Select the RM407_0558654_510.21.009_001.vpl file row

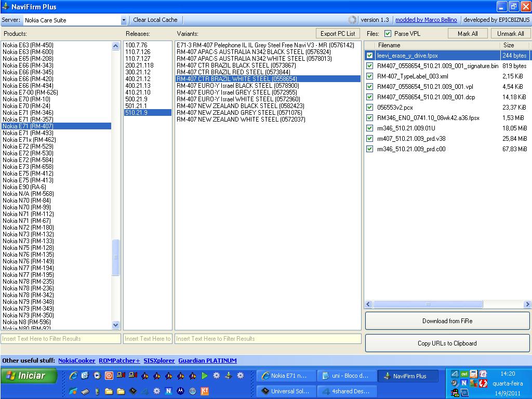447,87
